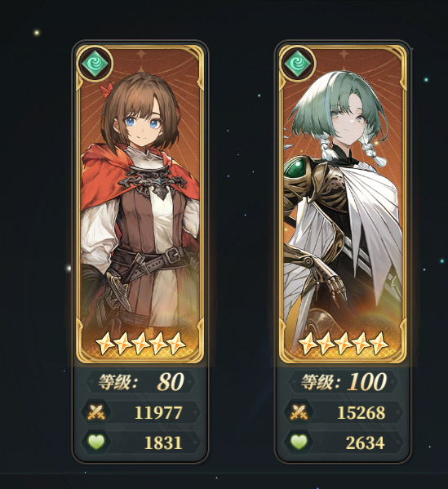The width and height of the screenshot is (448, 489).
Task: Click the wind element icon on brown-haired character card
Action: (x=95, y=64)
